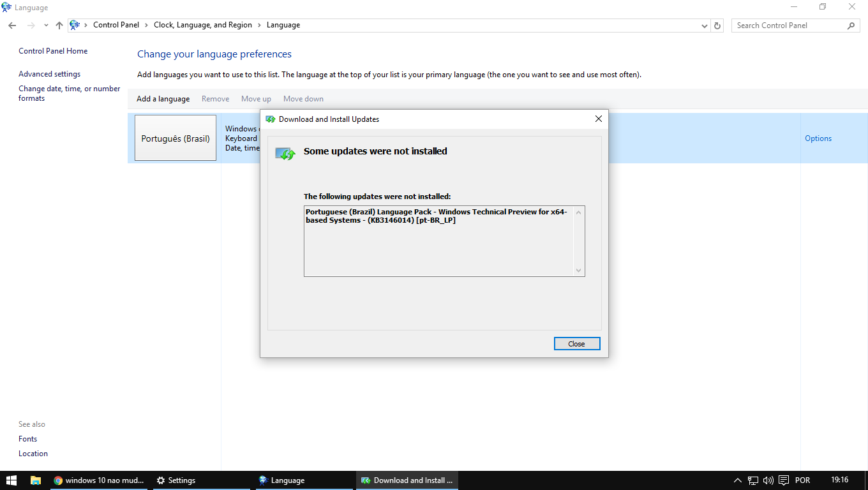868x490 pixels.
Task: Click the Language breadcrumb segment
Action: [x=283, y=25]
